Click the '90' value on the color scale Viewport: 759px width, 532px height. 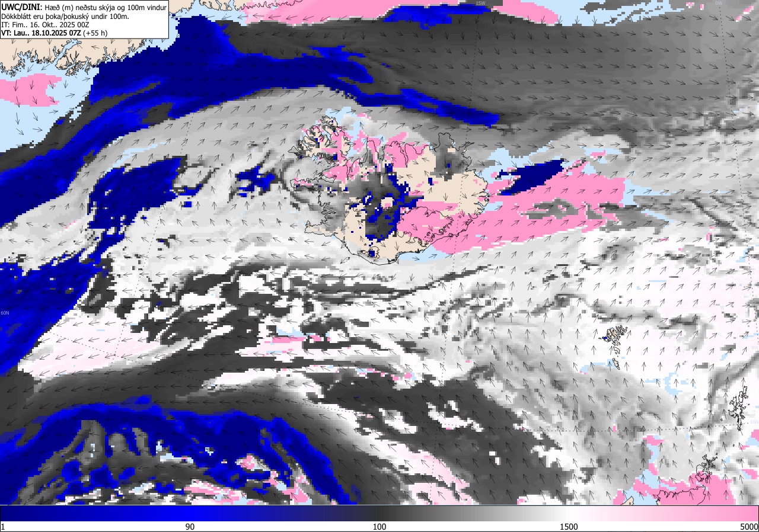(190, 527)
